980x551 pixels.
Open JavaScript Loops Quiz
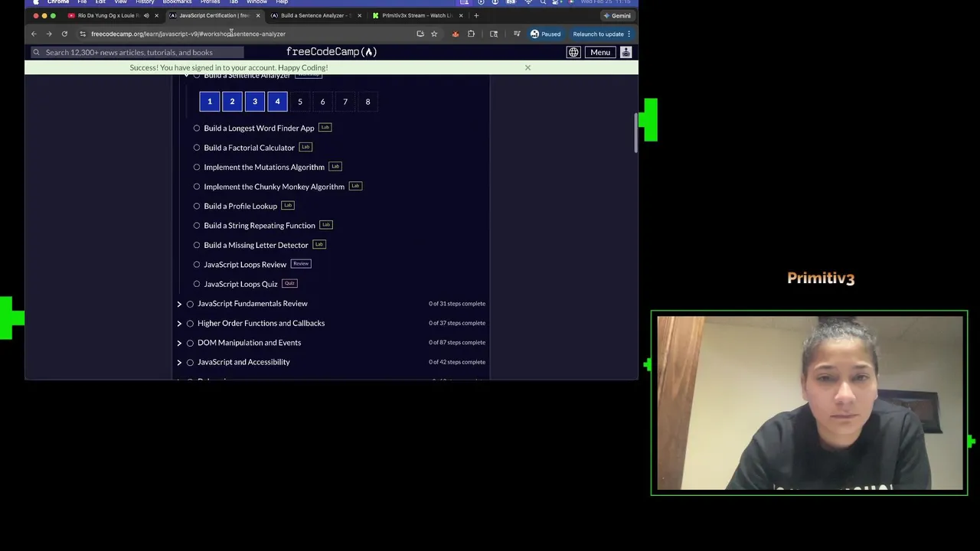click(x=240, y=284)
